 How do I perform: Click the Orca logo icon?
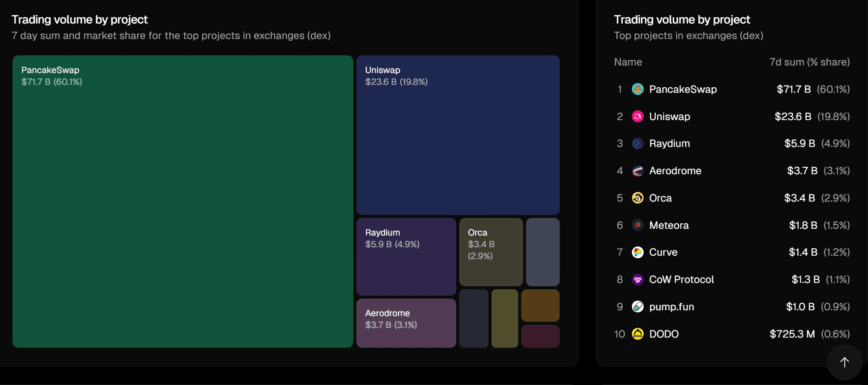(637, 198)
